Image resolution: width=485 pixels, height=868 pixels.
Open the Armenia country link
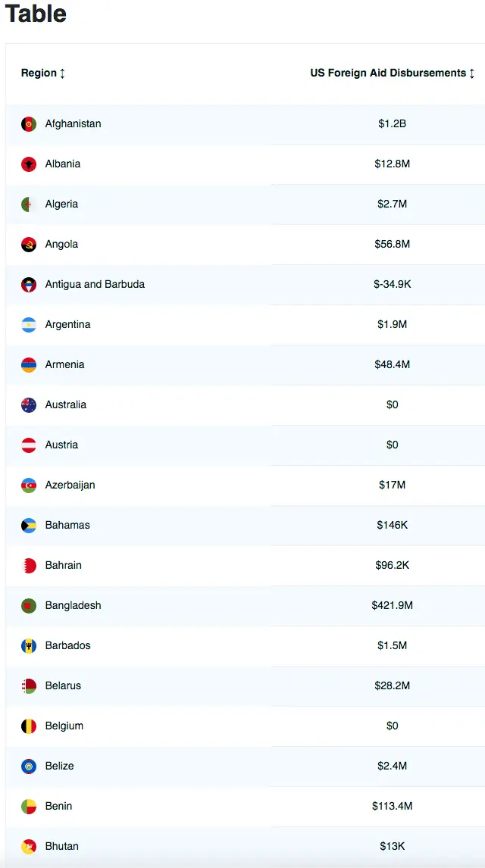(64, 364)
